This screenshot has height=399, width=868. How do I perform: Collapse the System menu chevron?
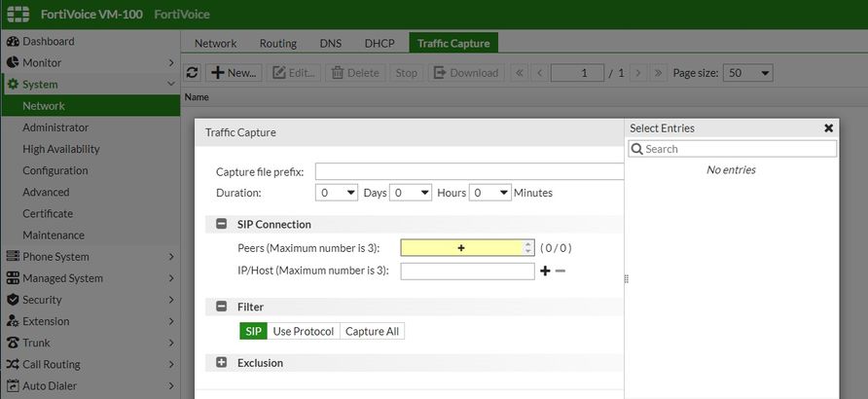(171, 85)
